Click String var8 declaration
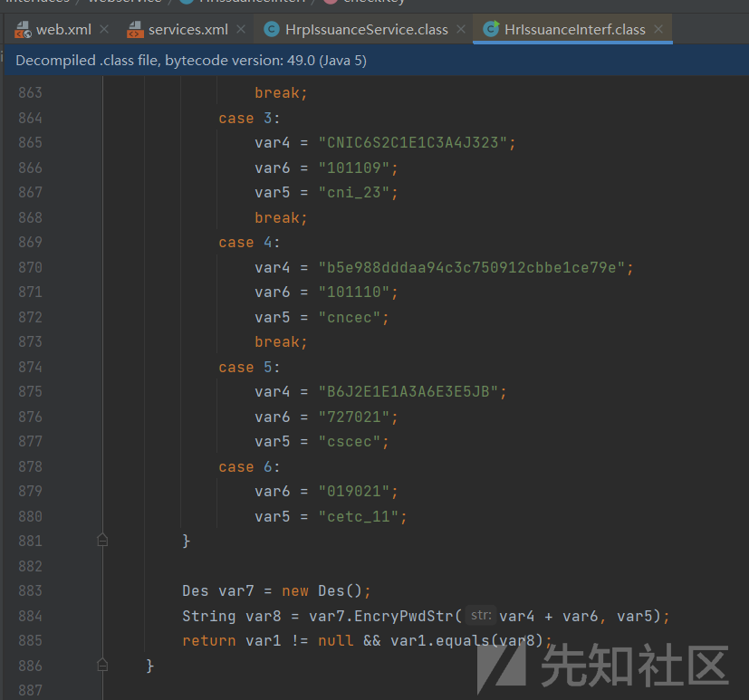The width and height of the screenshot is (749, 700). click(x=232, y=616)
